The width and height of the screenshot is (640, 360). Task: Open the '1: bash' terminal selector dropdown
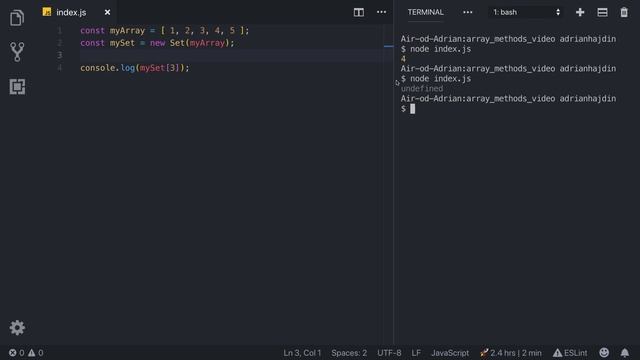(526, 12)
